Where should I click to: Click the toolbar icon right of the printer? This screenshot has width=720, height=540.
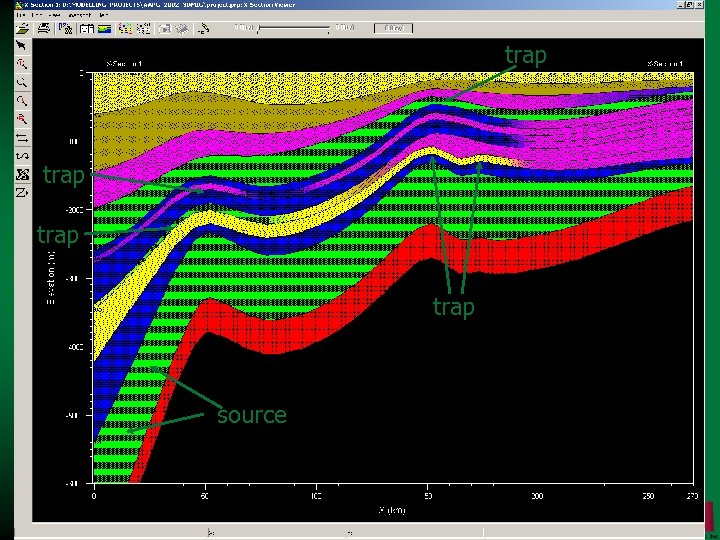(x=65, y=28)
